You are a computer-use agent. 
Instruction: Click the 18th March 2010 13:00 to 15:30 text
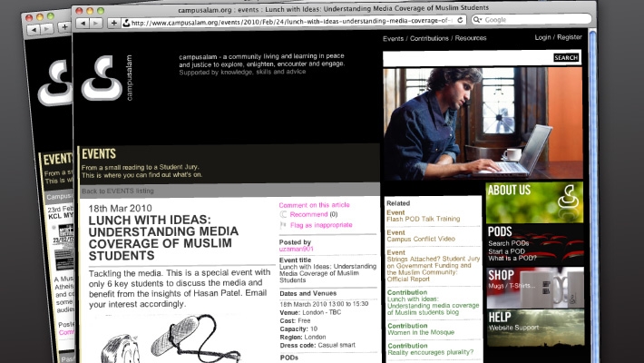pos(324,304)
